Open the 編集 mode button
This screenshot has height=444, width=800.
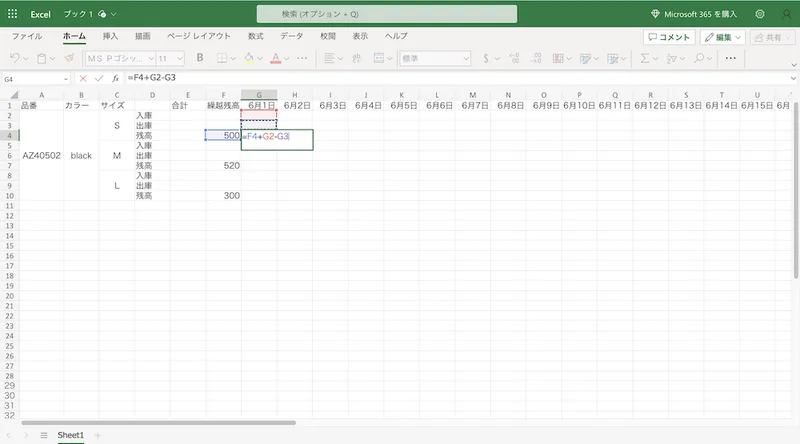click(x=722, y=37)
